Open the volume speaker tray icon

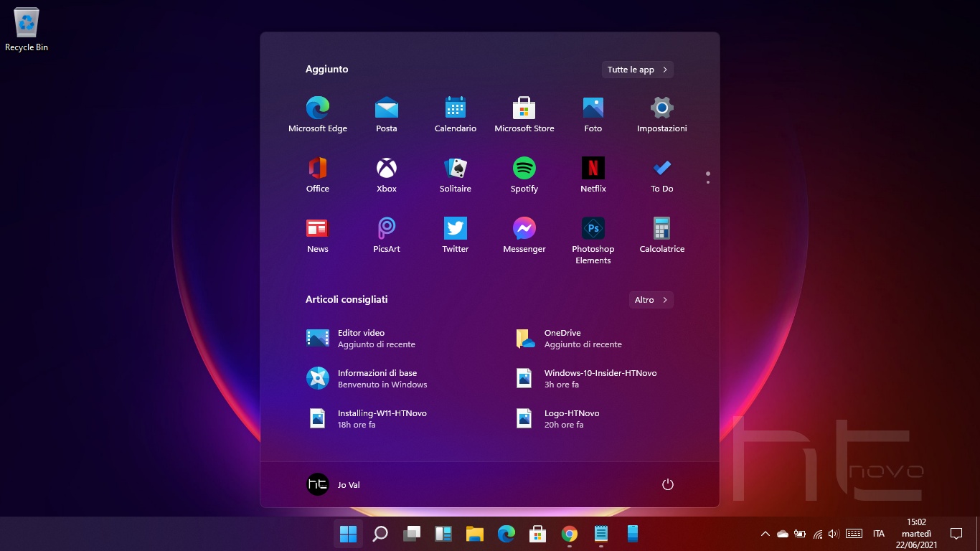[834, 534]
